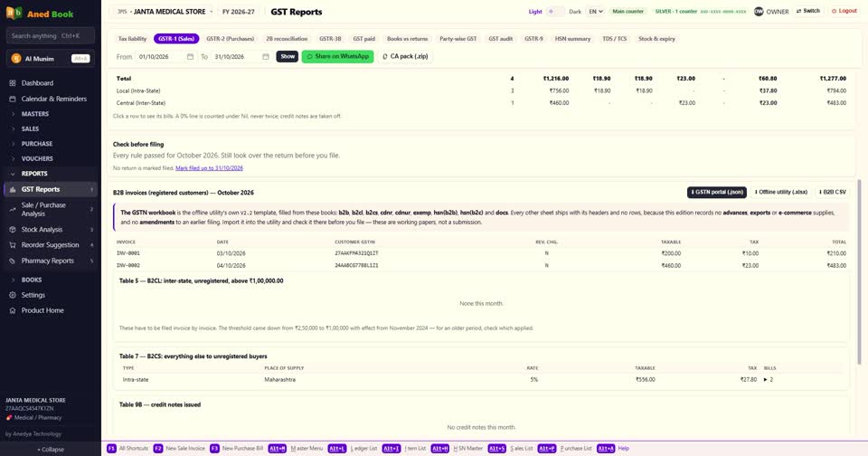Click the Switch user button
Screen dimensions: 868x456
807,11
